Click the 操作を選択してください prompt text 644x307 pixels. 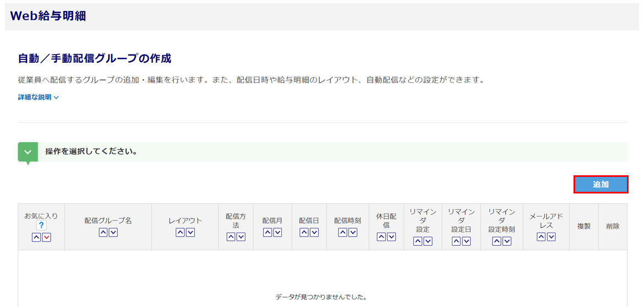coord(91,152)
